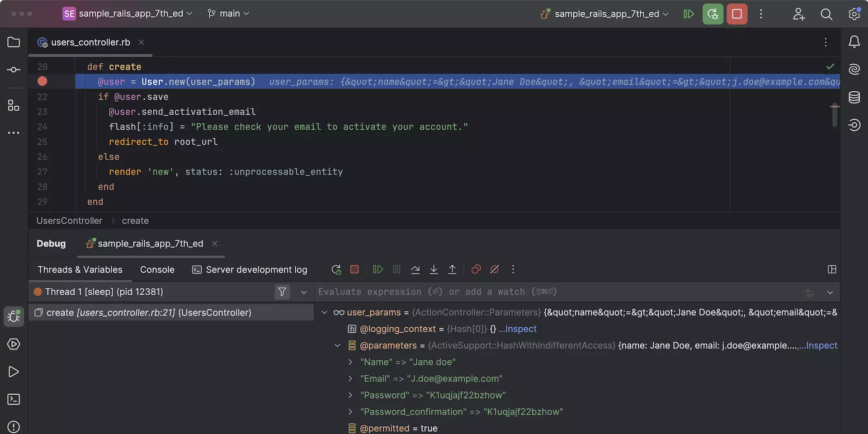The image size is (868, 434).
Task: Click the Step Over debugger icon
Action: [x=415, y=269]
